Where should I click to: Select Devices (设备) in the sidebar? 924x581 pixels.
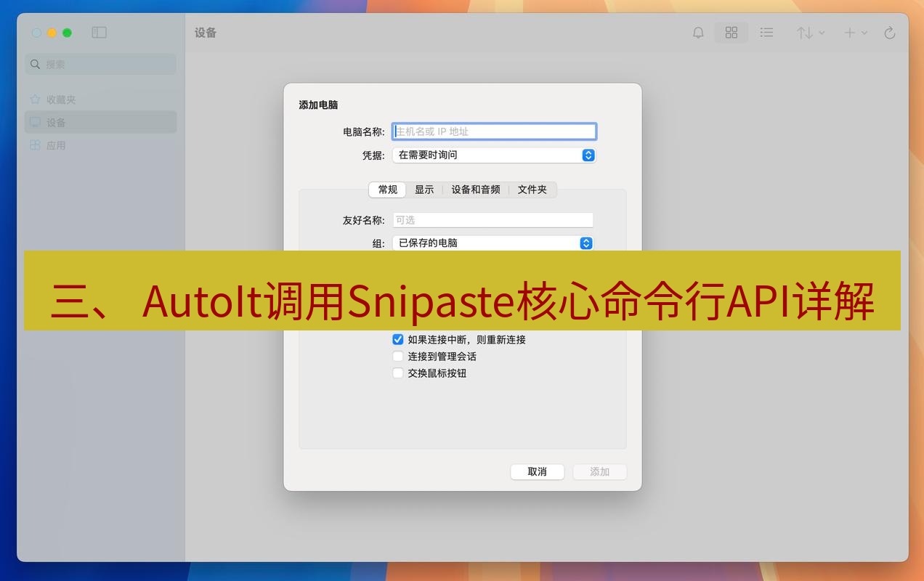pyautogui.click(x=101, y=122)
